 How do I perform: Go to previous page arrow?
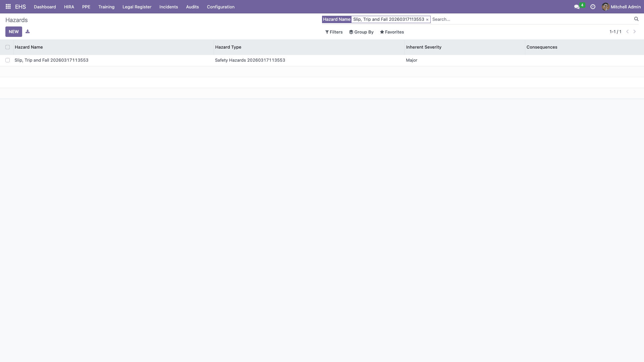pyautogui.click(x=627, y=32)
